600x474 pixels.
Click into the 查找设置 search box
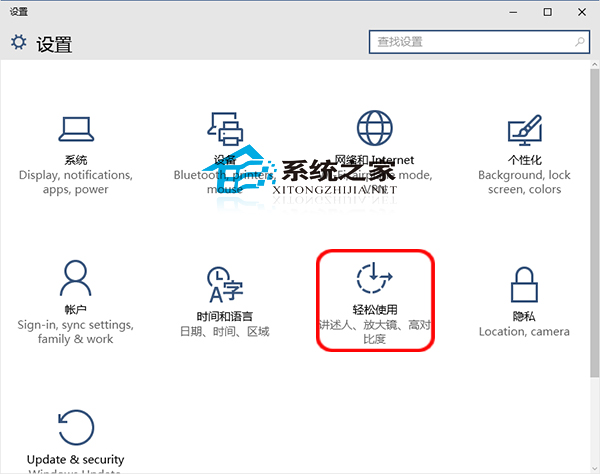[479, 42]
